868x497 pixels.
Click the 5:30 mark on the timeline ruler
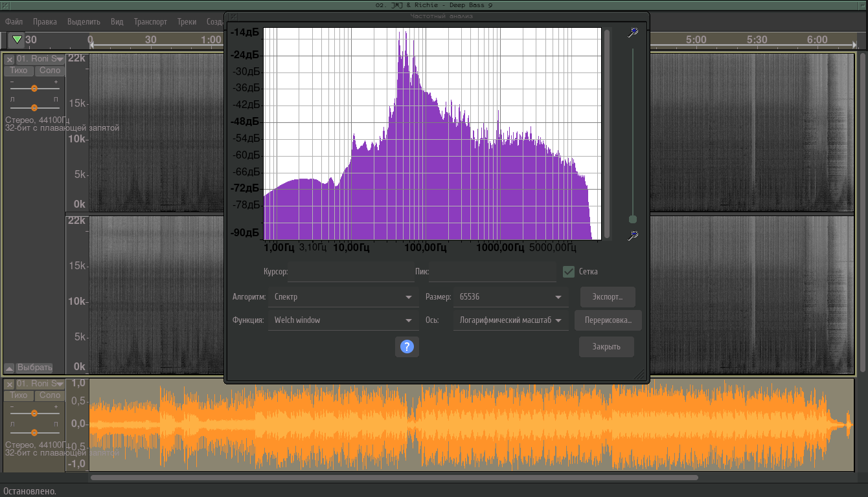757,39
